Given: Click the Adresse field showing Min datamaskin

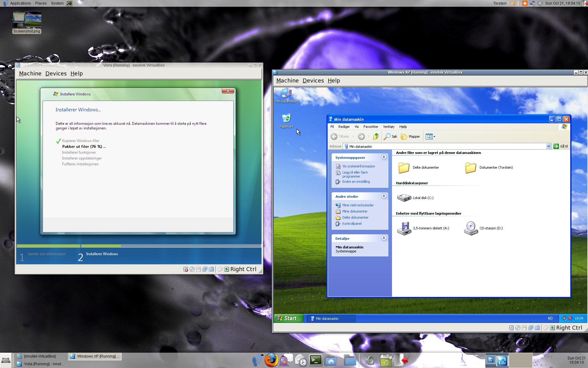Looking at the screenshot, I should (447, 146).
